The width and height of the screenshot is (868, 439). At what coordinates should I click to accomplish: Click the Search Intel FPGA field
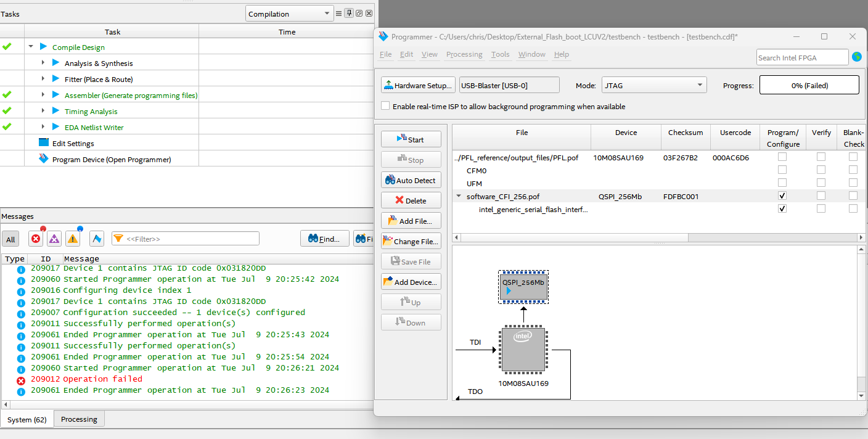pyautogui.click(x=803, y=57)
